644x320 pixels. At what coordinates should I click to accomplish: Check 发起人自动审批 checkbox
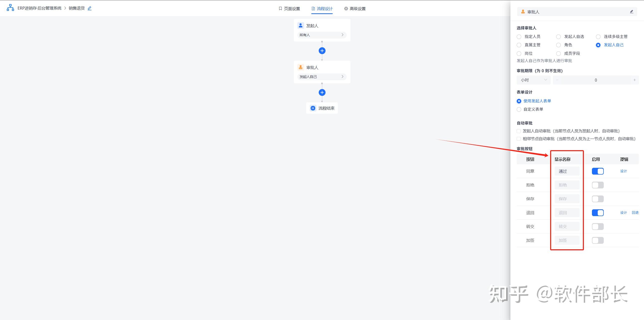click(x=519, y=131)
